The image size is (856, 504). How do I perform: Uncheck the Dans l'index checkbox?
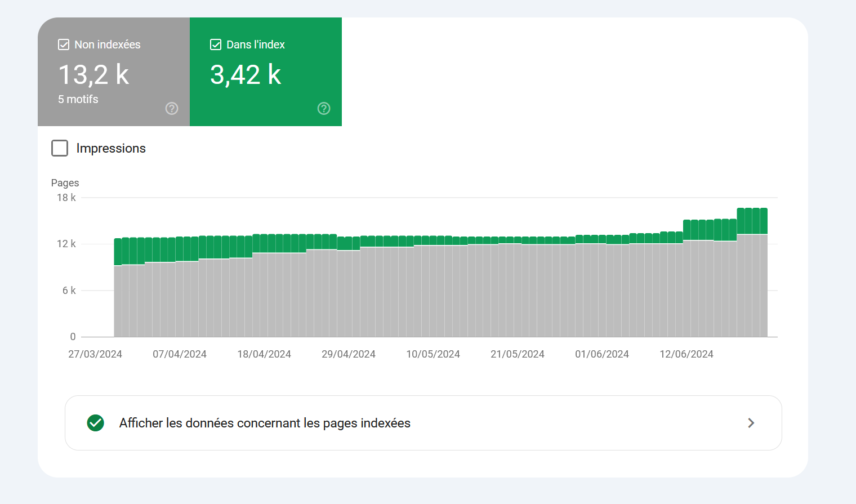click(216, 44)
